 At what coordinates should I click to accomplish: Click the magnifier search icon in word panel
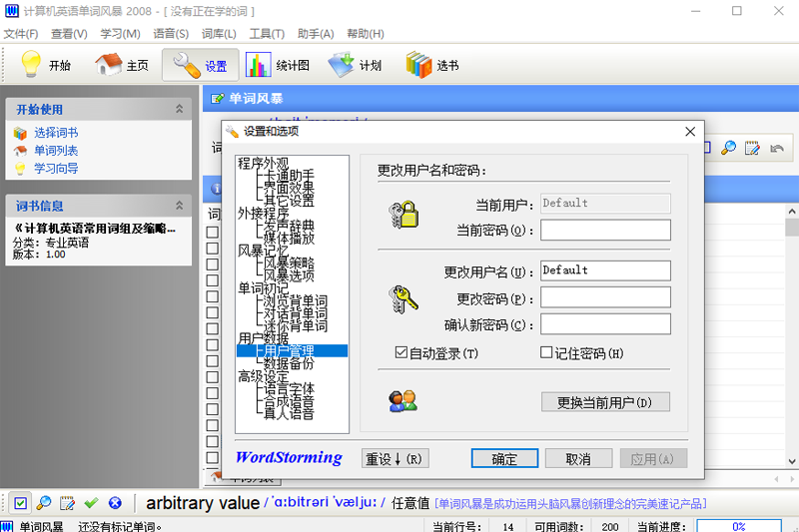729,148
